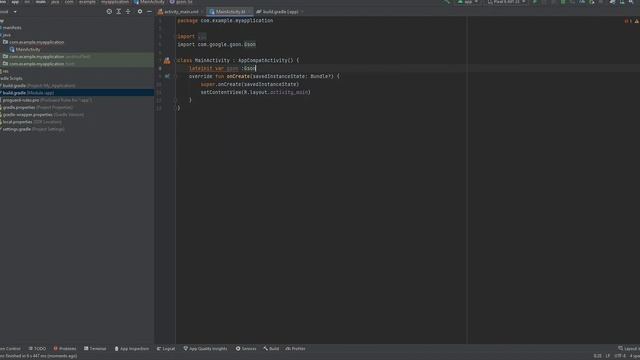Click the class warning gutter icon

[167, 60]
